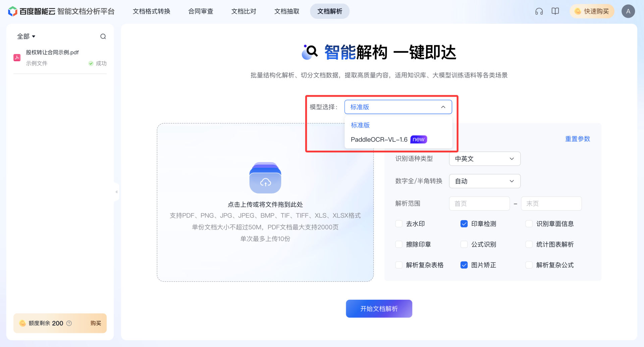644x347 pixels.
Task: Uncheck the 印章检测 checkbox
Action: pos(464,224)
